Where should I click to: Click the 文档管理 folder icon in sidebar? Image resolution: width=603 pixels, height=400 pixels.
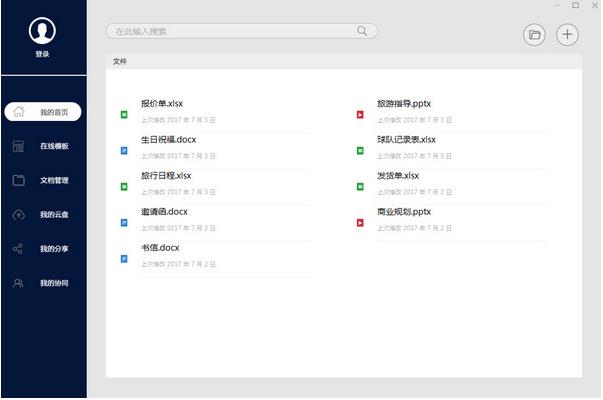pyautogui.click(x=18, y=181)
